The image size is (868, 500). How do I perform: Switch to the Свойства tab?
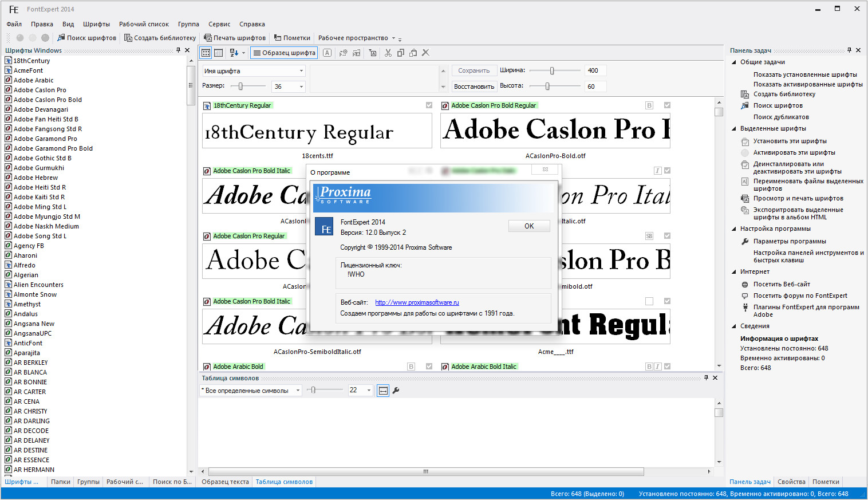pyautogui.click(x=791, y=482)
